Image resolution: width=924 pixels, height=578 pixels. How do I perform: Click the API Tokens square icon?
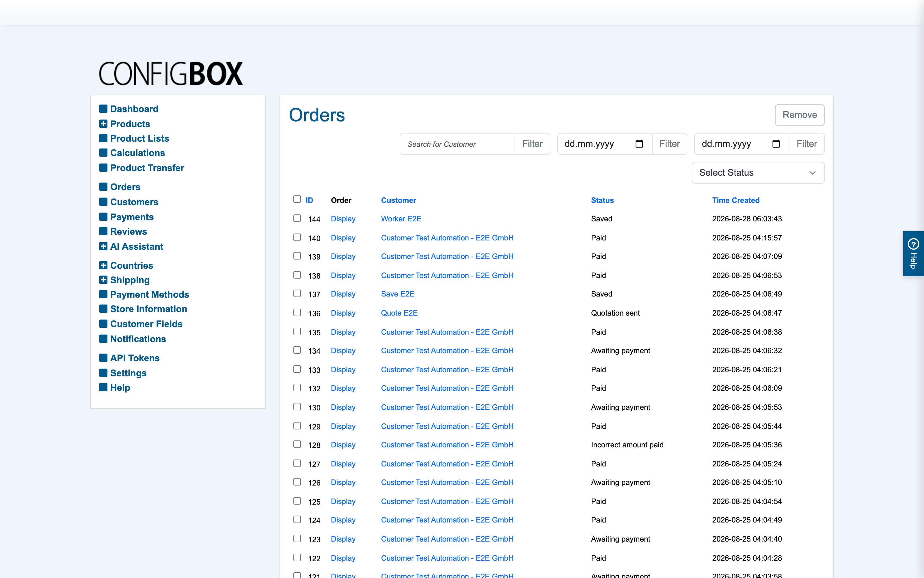[x=103, y=358]
